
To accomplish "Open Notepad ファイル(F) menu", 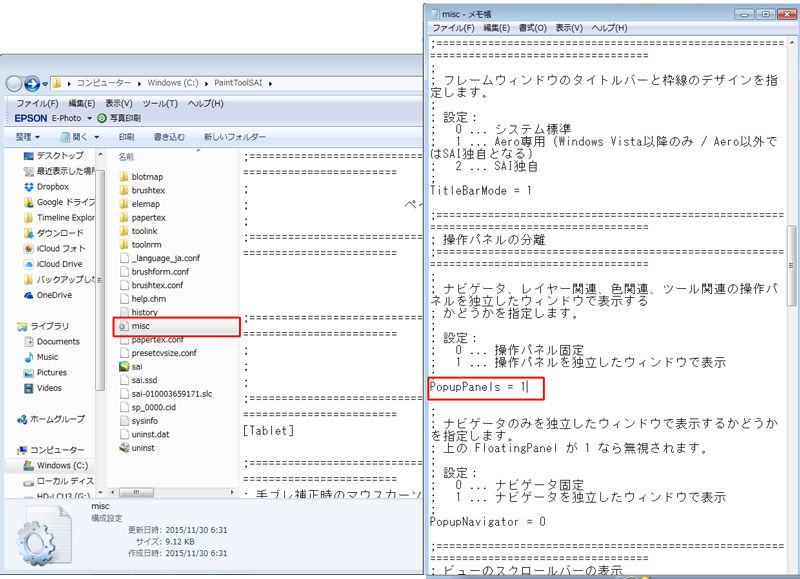I will pyautogui.click(x=453, y=28).
